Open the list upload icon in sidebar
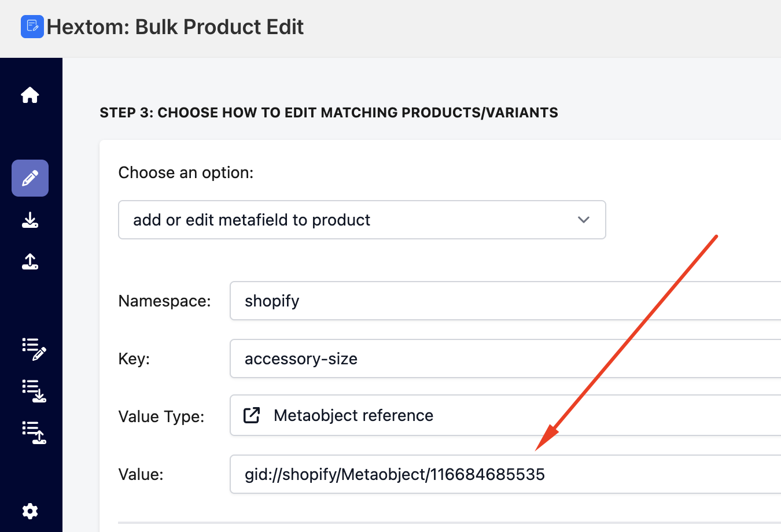The image size is (781, 532). [x=34, y=433]
